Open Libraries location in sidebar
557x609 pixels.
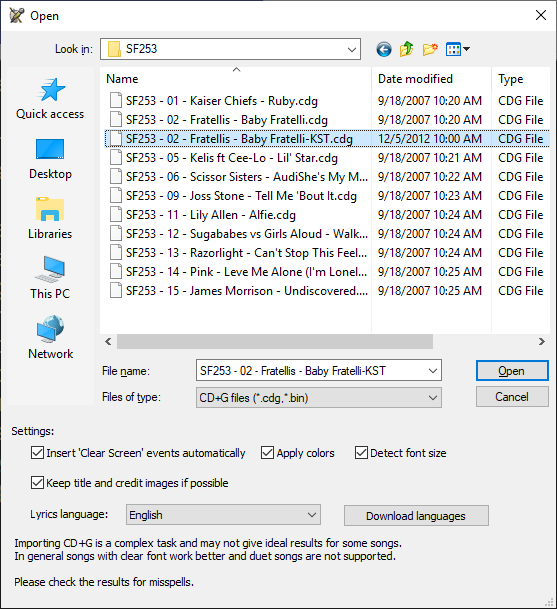(50, 219)
